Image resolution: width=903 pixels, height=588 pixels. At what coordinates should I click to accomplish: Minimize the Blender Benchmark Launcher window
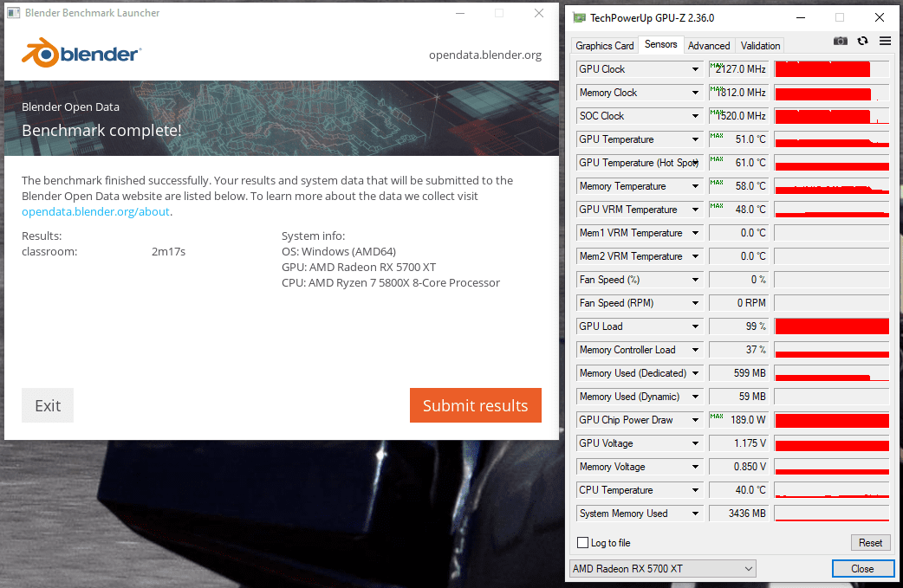460,13
